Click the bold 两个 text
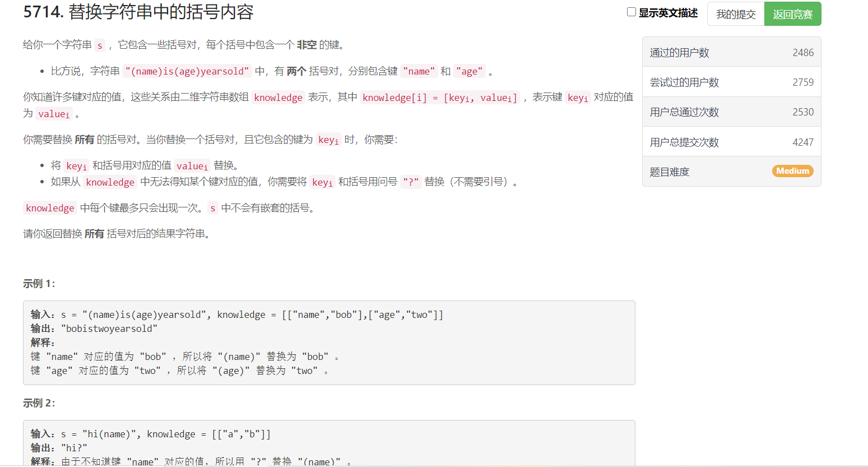 (296, 71)
